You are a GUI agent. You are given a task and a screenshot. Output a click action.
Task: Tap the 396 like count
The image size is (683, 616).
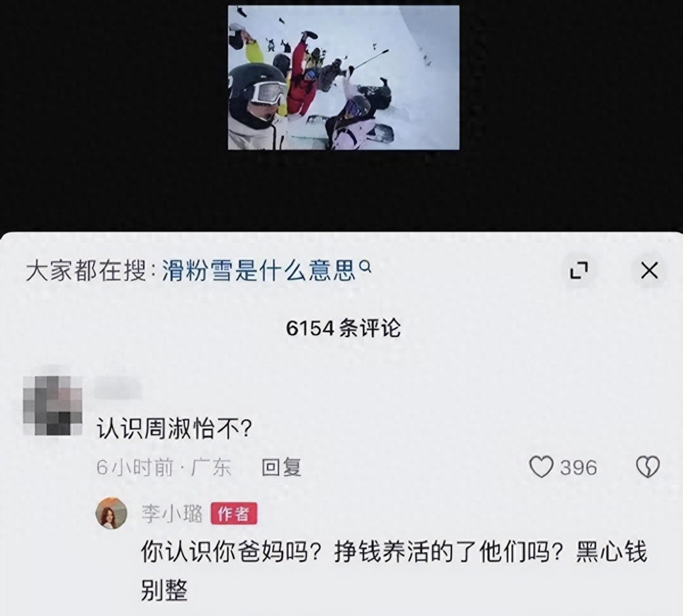pyautogui.click(x=578, y=468)
